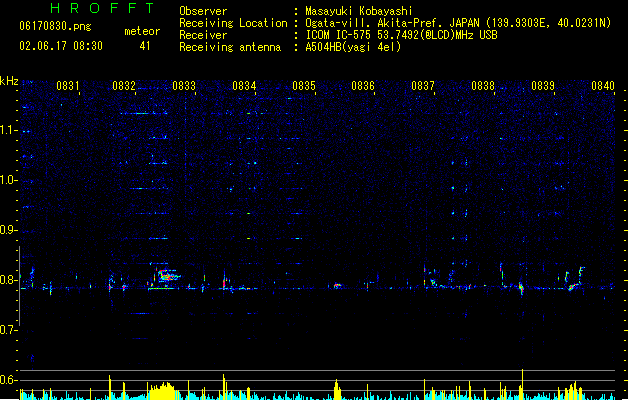The width and height of the screenshot is (629, 400).
Task: Click the Receiving antenna label
Action: click(x=230, y=47)
